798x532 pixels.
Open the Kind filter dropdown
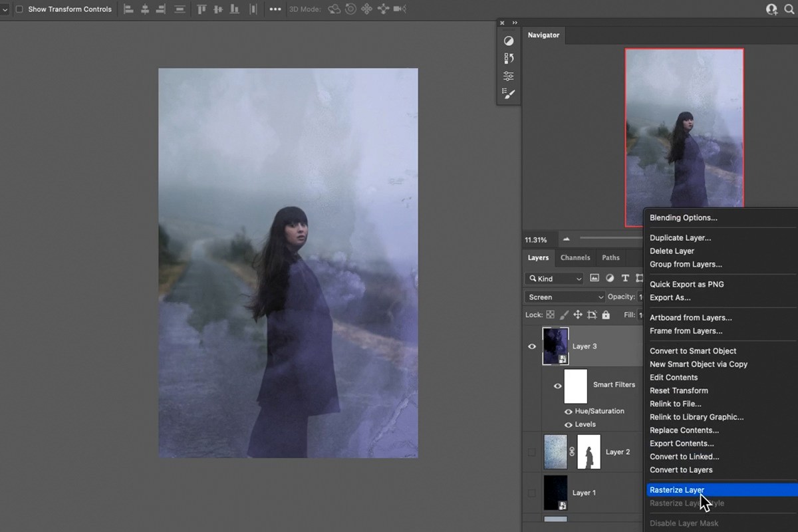point(554,279)
